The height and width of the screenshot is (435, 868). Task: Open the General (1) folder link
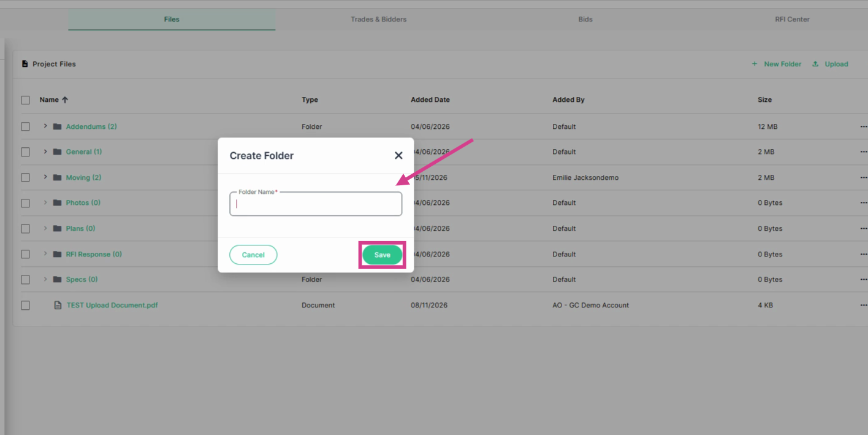84,152
